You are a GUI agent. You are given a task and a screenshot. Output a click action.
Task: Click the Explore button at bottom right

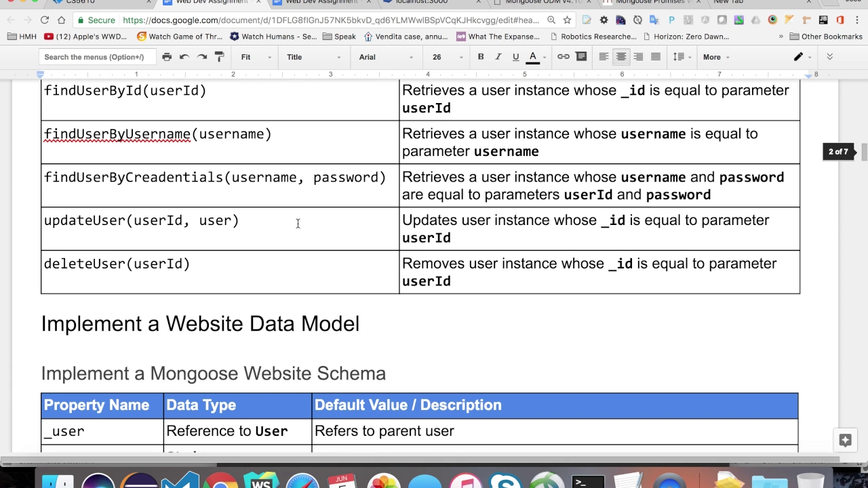[x=845, y=441]
